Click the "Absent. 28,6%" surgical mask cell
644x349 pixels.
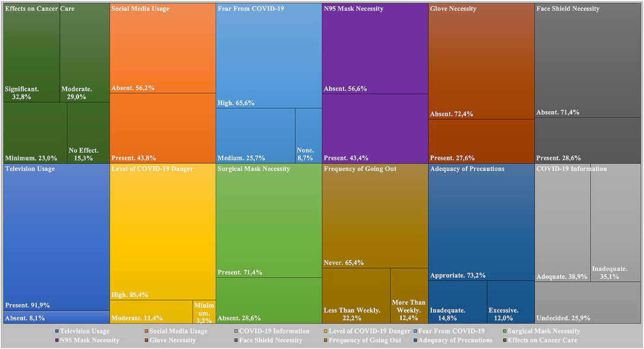[x=269, y=300]
